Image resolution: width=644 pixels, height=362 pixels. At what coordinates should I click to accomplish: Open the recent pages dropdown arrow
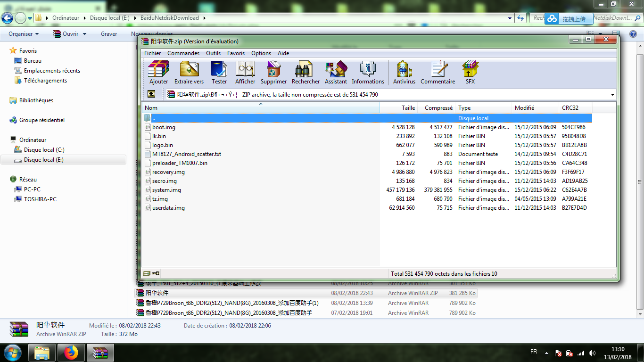[30, 18]
